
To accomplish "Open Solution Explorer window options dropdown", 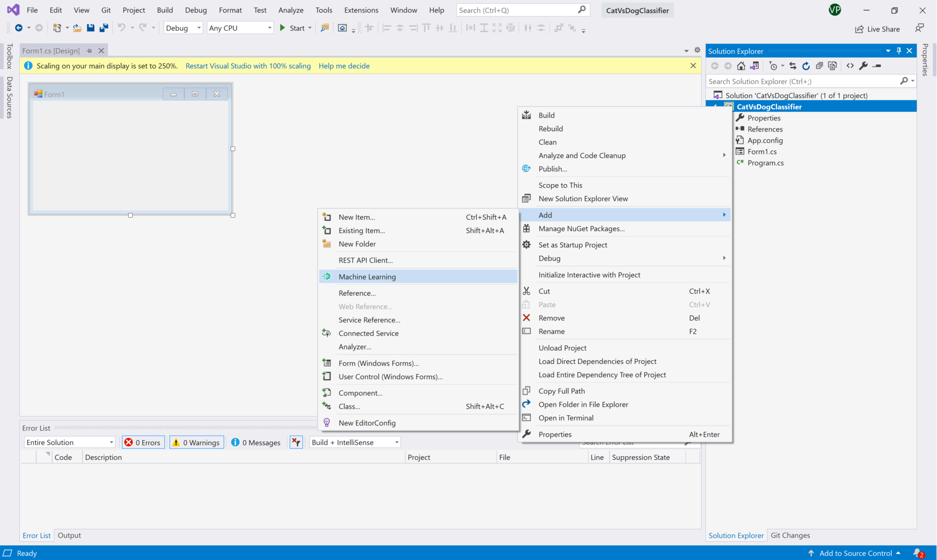I will [888, 51].
